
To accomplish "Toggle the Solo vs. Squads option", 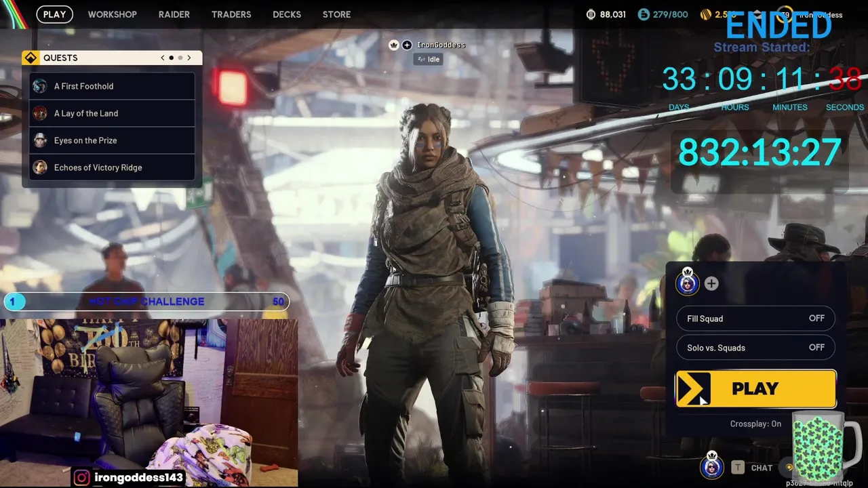I will (x=755, y=348).
